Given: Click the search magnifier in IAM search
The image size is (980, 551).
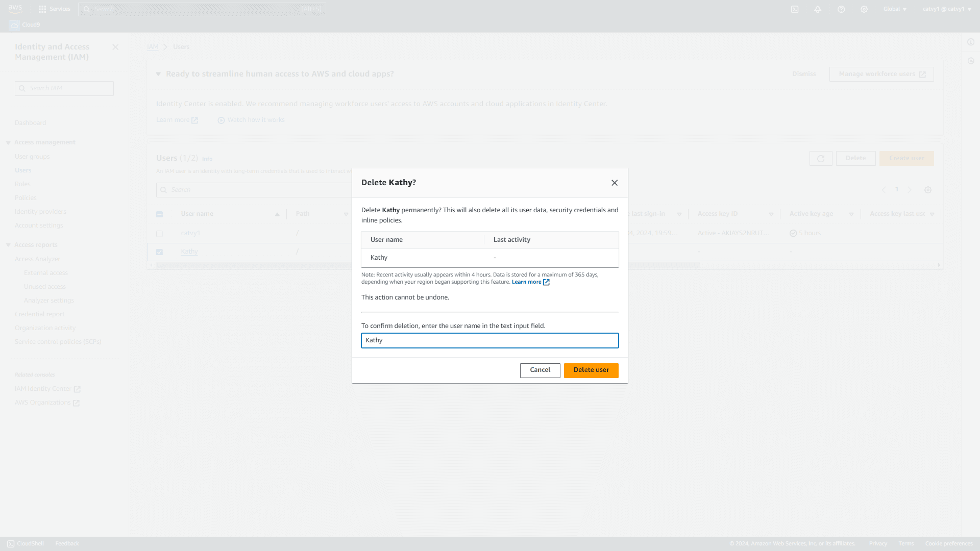Looking at the screenshot, I should pos(22,89).
